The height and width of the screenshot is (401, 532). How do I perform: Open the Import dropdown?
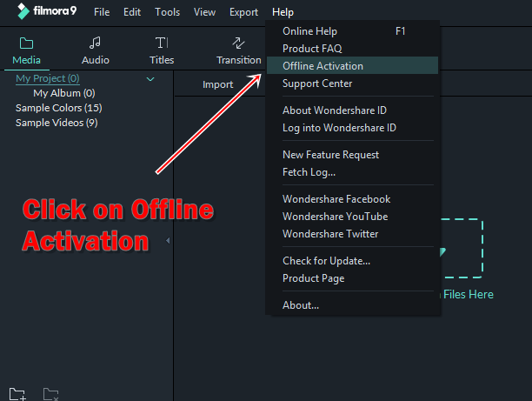click(217, 84)
